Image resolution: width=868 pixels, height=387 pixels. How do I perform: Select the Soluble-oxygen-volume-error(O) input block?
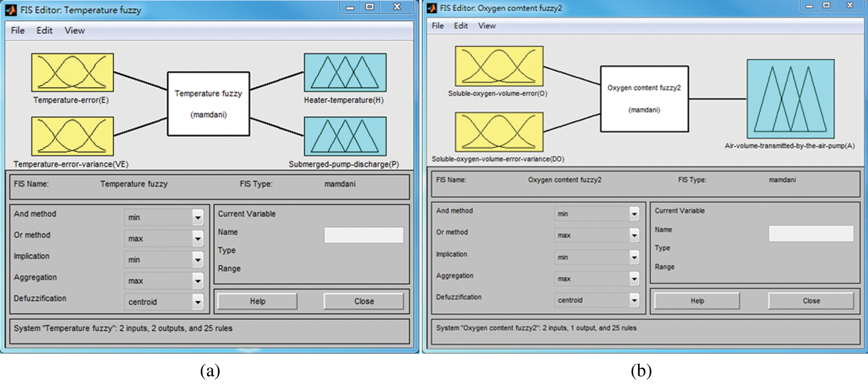pos(499,66)
